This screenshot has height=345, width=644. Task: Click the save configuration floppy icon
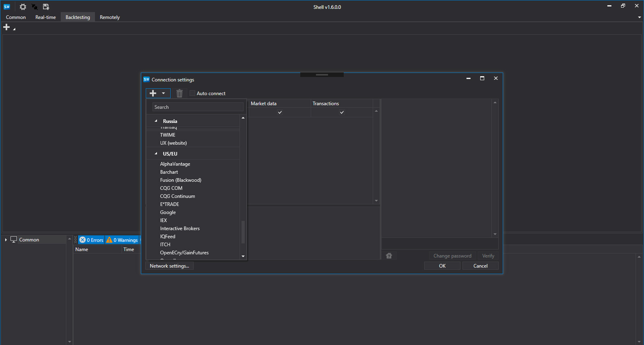click(x=46, y=7)
